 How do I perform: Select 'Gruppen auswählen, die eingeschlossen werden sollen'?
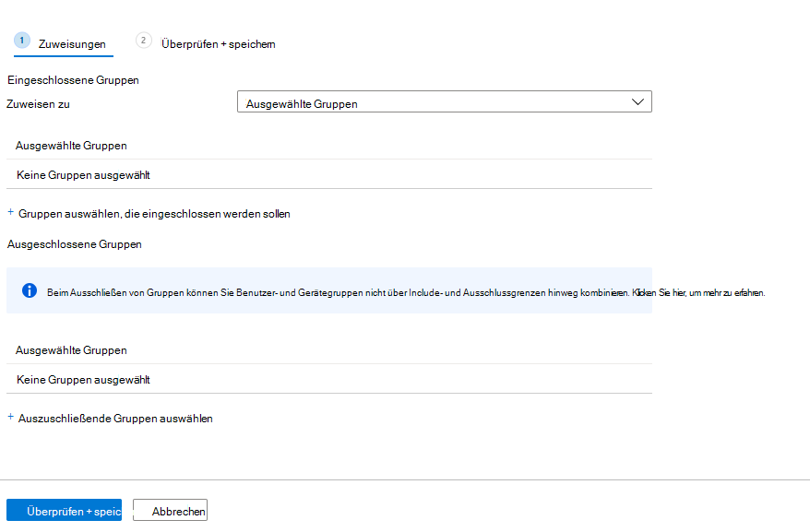[154, 214]
